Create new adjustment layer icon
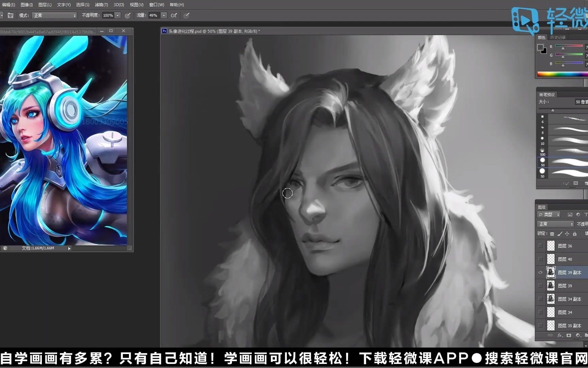The height and width of the screenshot is (368, 588). click(x=578, y=335)
